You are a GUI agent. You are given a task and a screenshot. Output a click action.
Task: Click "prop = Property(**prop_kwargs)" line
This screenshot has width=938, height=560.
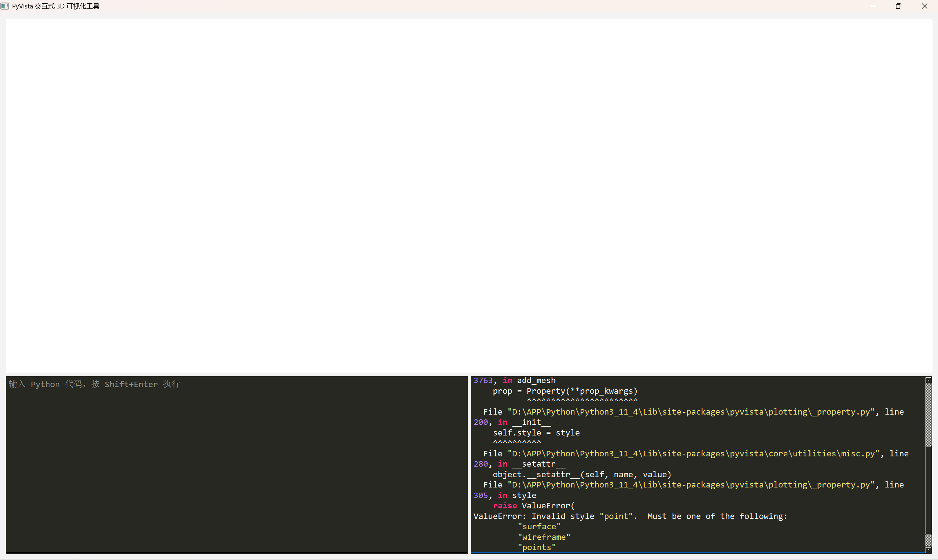(x=564, y=391)
